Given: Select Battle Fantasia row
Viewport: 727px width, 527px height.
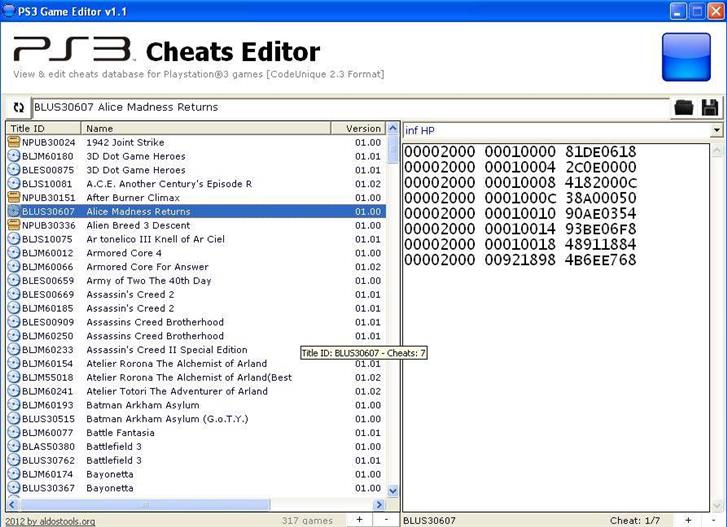Looking at the screenshot, I should (196, 433).
